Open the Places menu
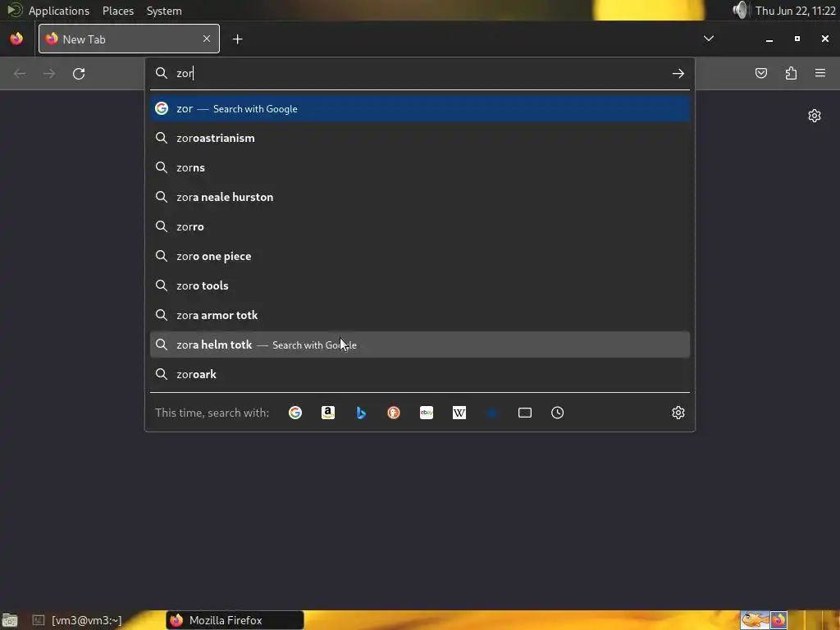840x630 pixels. 118,11
